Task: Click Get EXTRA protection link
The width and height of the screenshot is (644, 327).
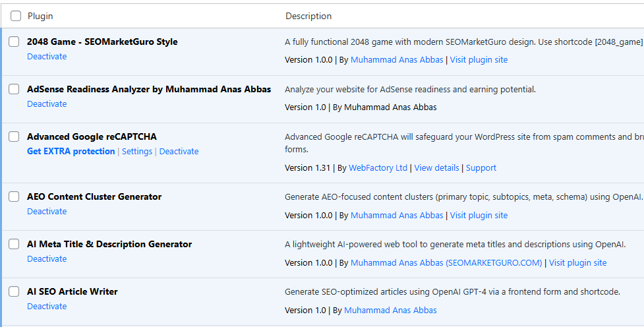Action: coord(71,152)
